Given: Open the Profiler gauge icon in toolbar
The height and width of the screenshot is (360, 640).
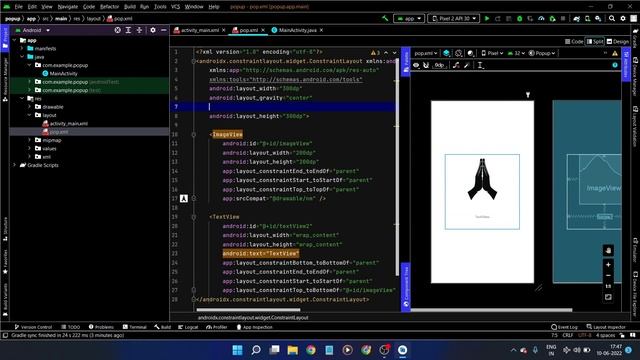Looking at the screenshot, I should pyautogui.click(x=541, y=18).
